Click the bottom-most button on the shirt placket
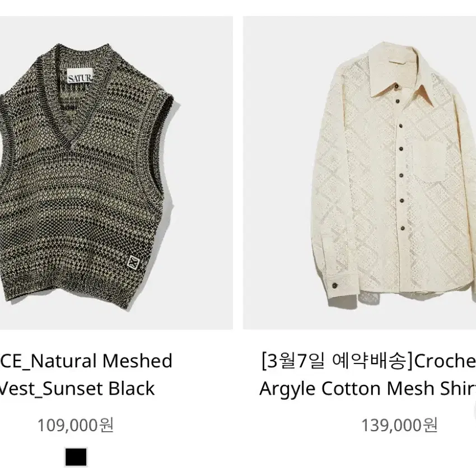 tap(403, 228)
